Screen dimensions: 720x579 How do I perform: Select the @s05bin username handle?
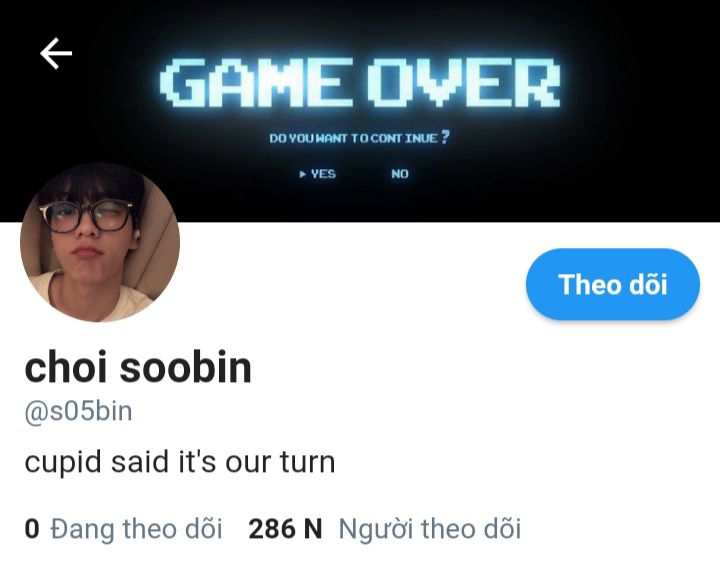coord(79,411)
